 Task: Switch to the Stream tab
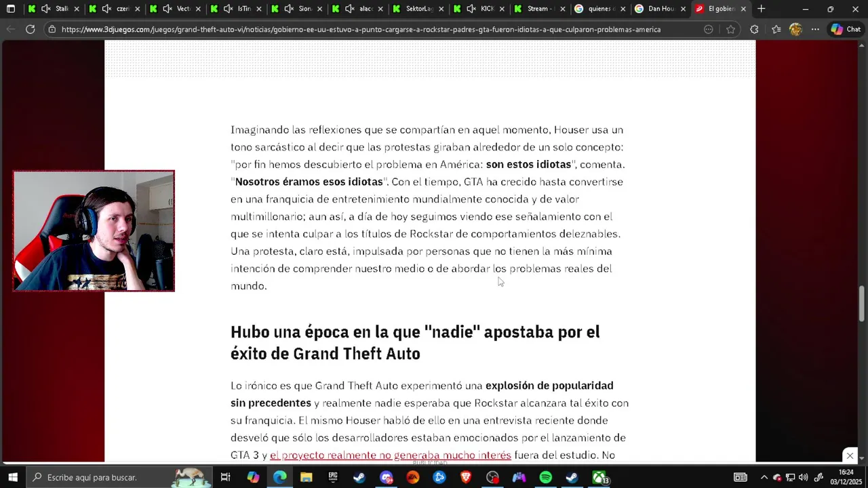point(540,9)
